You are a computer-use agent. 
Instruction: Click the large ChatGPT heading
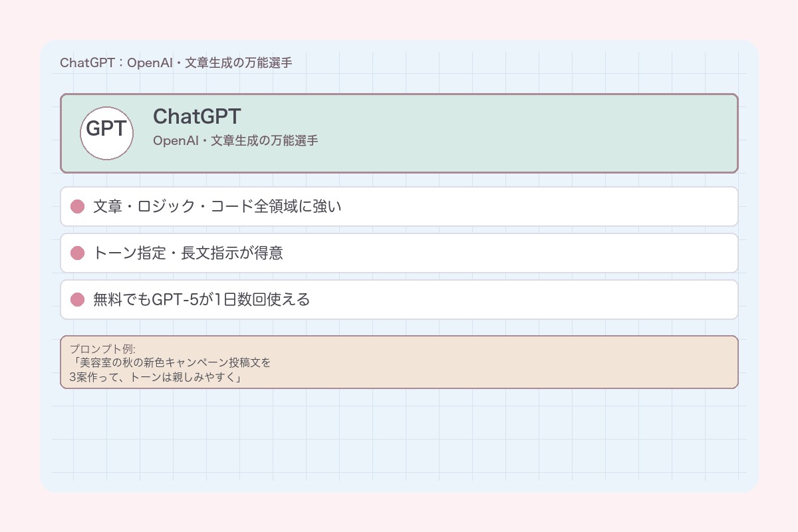(197, 116)
